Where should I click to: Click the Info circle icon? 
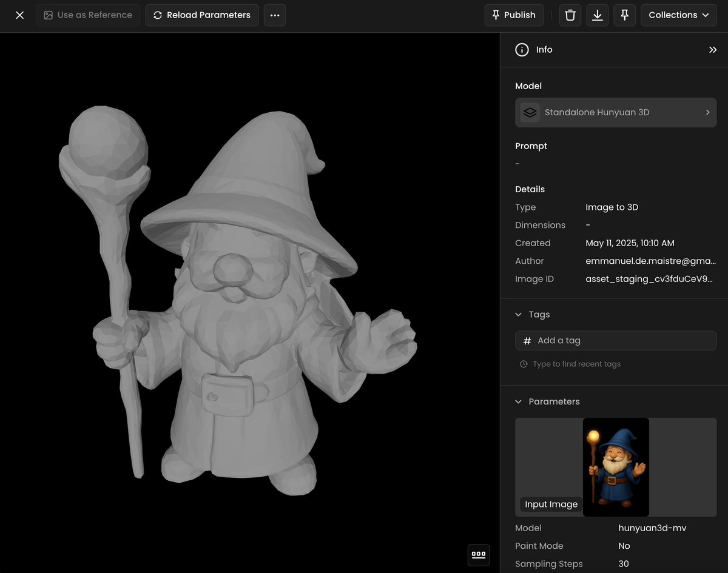pos(522,50)
